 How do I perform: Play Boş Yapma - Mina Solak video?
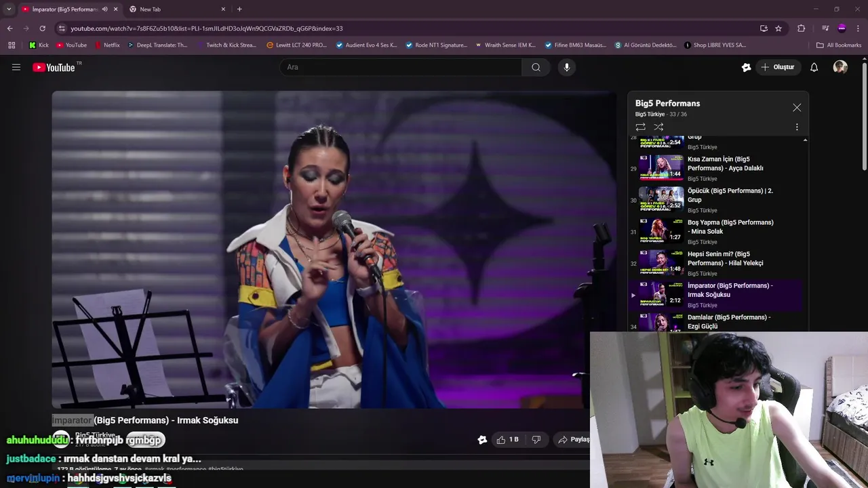(715, 231)
